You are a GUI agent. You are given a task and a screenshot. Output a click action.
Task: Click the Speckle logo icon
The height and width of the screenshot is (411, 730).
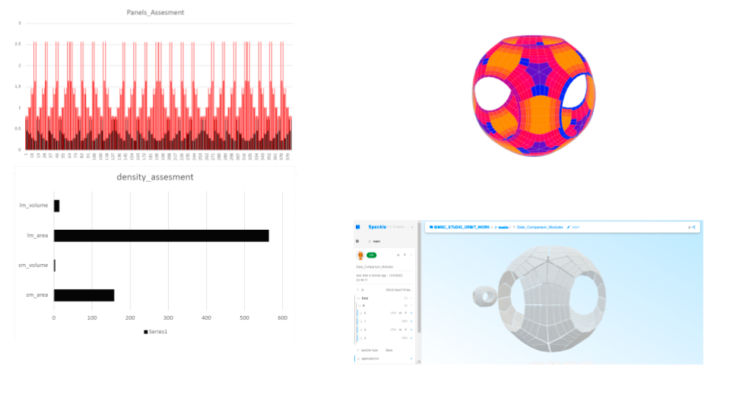point(358,227)
